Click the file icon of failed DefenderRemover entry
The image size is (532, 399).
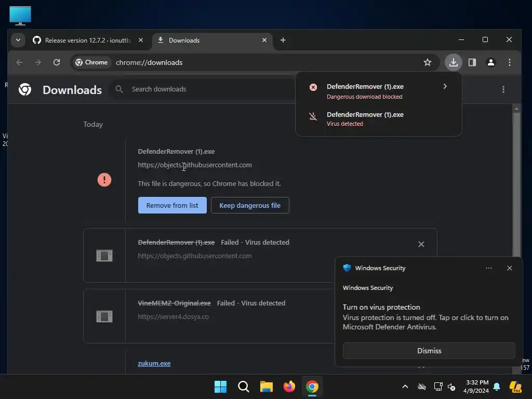(104, 256)
